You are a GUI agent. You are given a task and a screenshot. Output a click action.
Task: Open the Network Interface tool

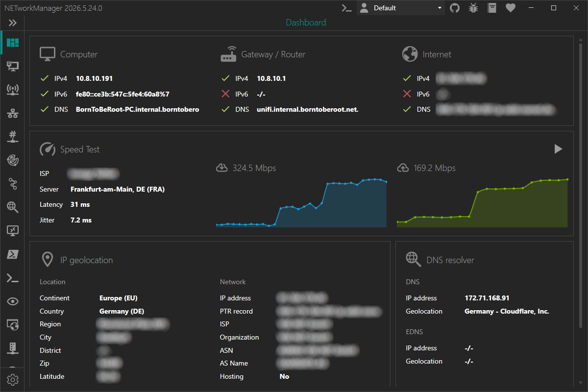[x=13, y=66]
